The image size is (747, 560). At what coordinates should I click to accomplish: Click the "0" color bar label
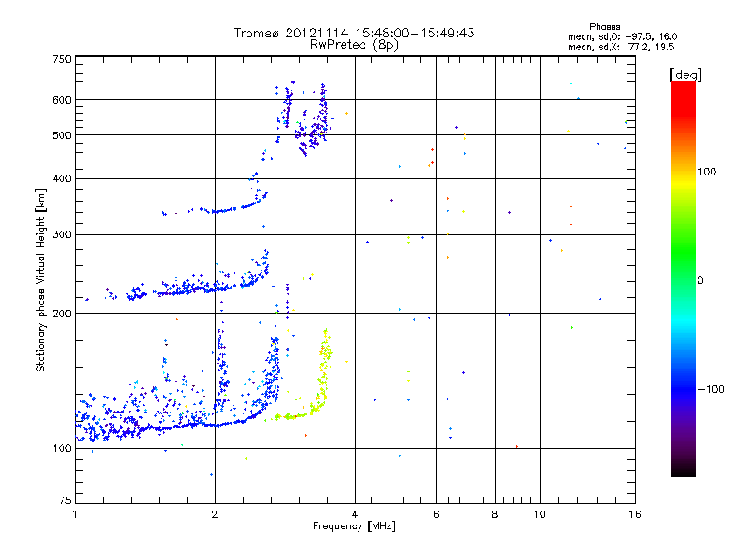click(x=699, y=281)
